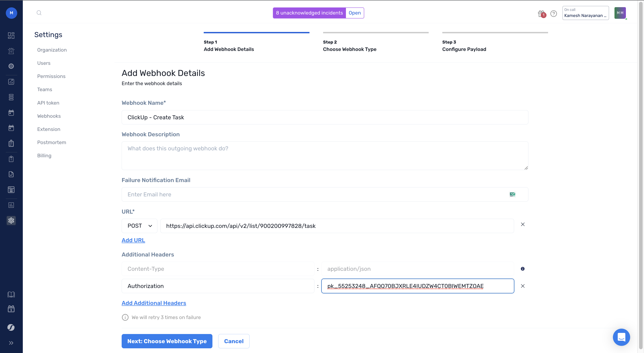Click the search magnifier icon
This screenshot has height=353, width=644.
point(39,13)
